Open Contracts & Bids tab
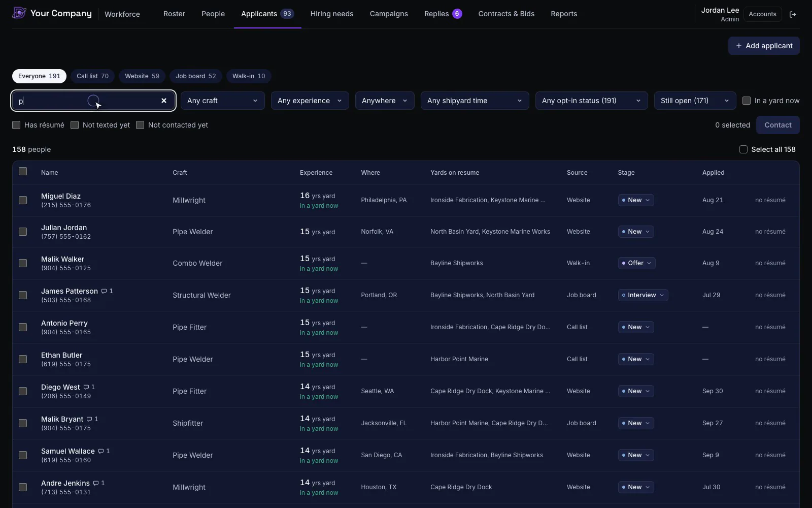The width and height of the screenshot is (812, 508). (x=506, y=14)
